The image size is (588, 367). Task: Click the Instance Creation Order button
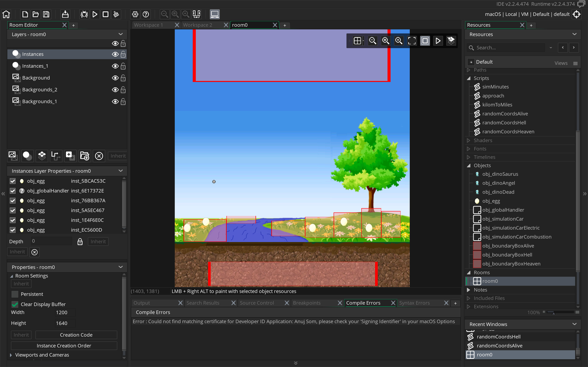[x=64, y=346]
